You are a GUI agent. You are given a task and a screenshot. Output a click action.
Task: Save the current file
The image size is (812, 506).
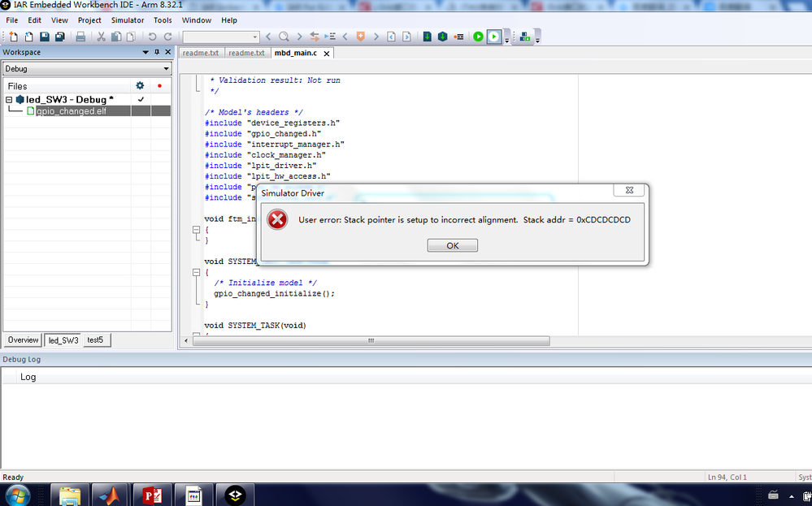pos(45,37)
